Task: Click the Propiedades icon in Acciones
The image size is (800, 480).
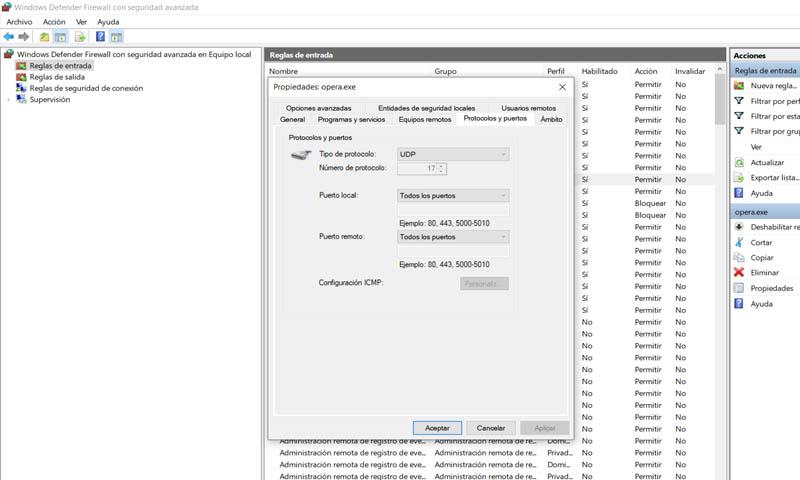Action: tap(739, 288)
